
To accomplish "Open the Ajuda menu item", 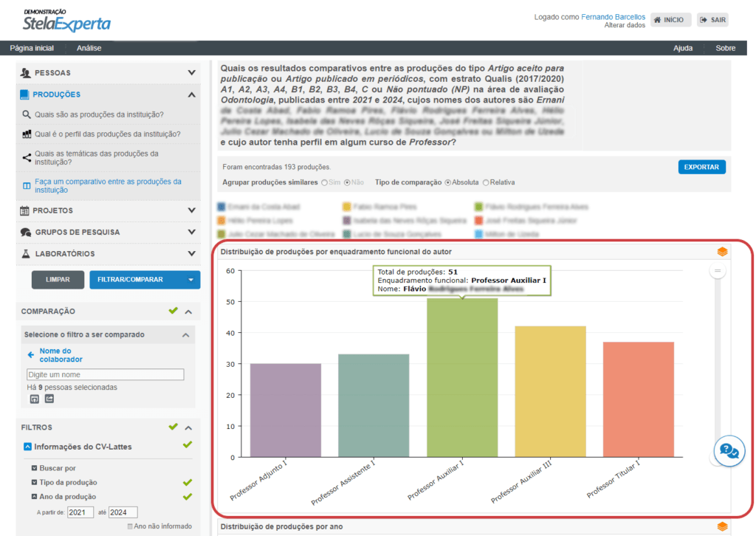I will click(x=683, y=48).
